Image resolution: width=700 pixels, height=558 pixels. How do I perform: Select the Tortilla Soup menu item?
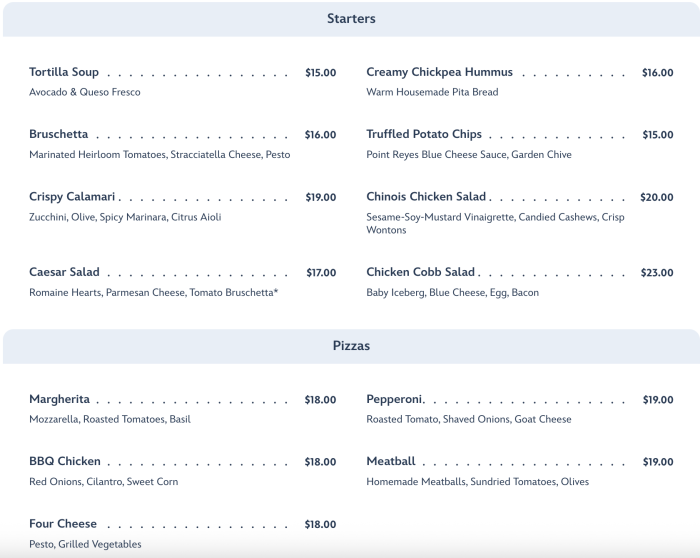64,72
